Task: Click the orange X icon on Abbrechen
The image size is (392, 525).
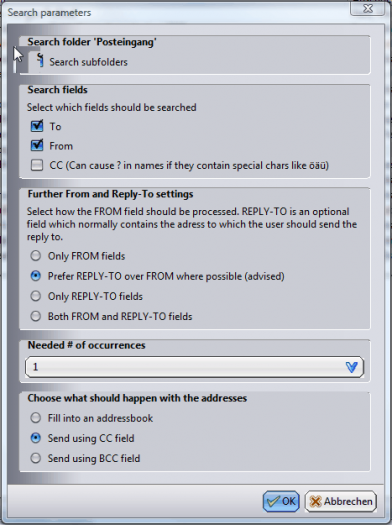Action: (315, 501)
